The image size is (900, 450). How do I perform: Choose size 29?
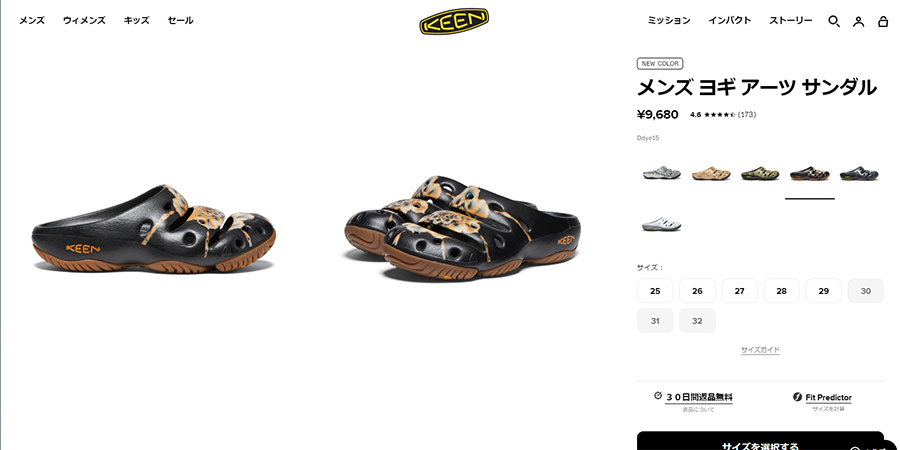point(824,291)
